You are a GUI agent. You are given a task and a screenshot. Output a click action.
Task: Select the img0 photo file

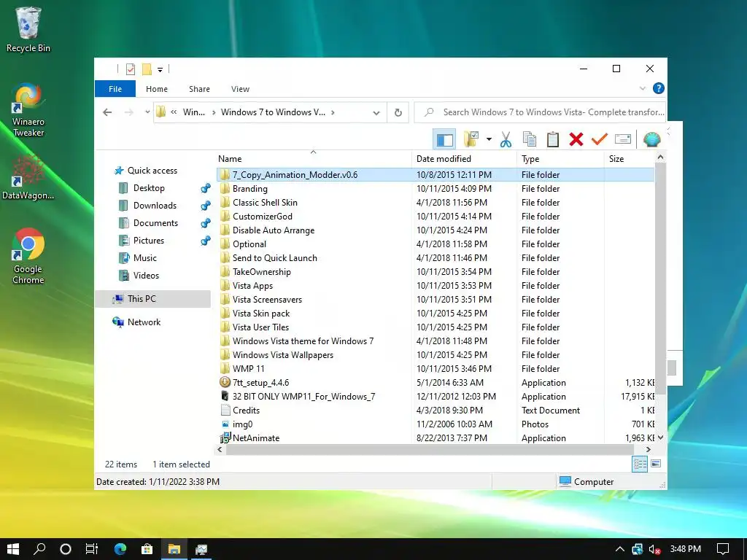point(435,424)
